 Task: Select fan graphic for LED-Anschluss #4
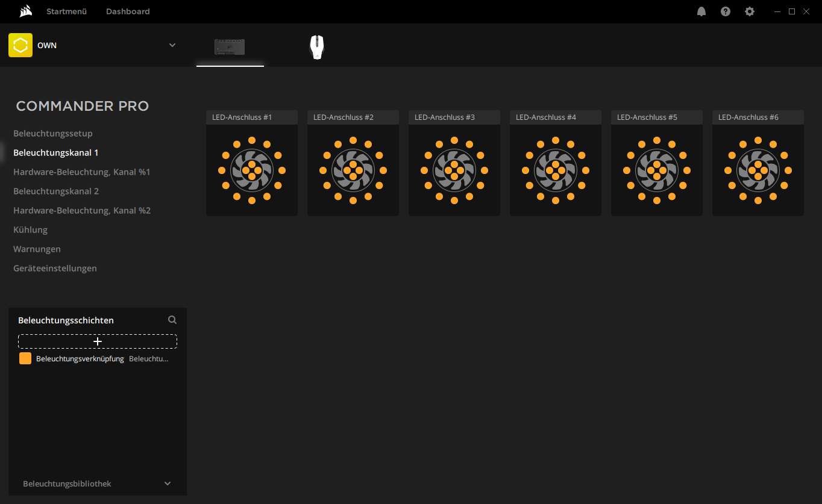pos(556,170)
